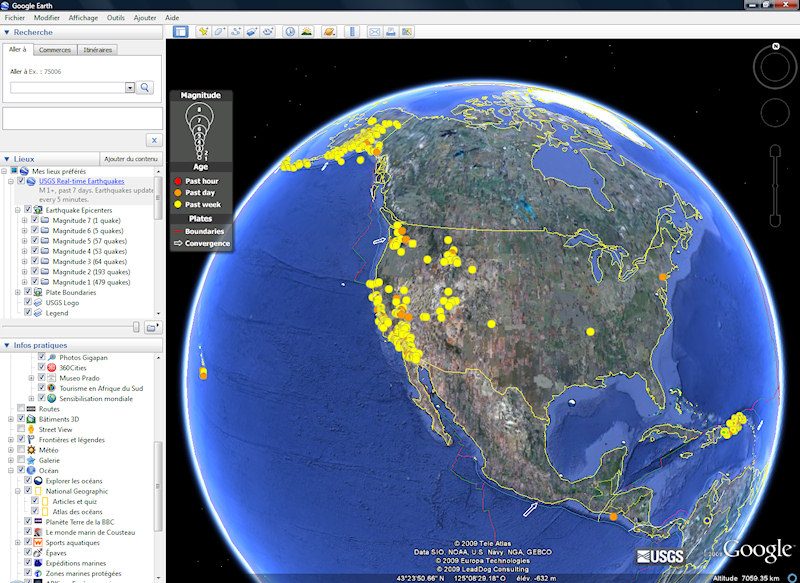Click the Lieux opacity slider handle
Image resolution: width=800 pixels, height=583 pixels.
(136, 327)
